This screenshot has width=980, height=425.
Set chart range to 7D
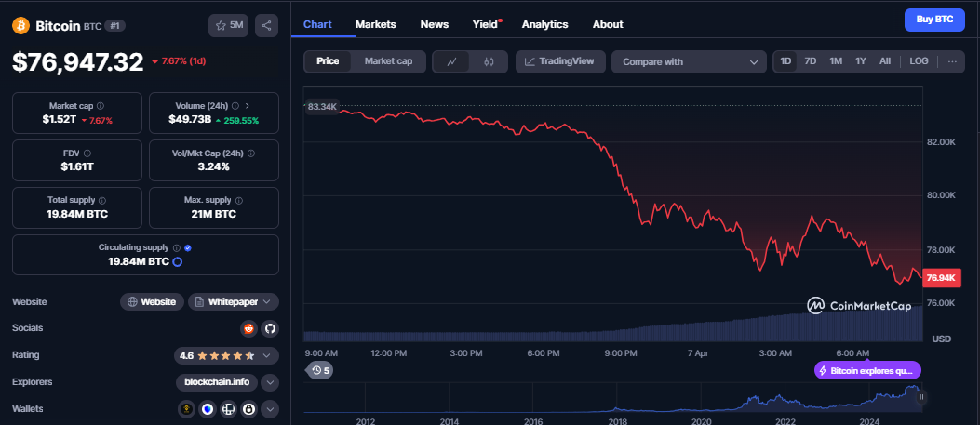(810, 61)
